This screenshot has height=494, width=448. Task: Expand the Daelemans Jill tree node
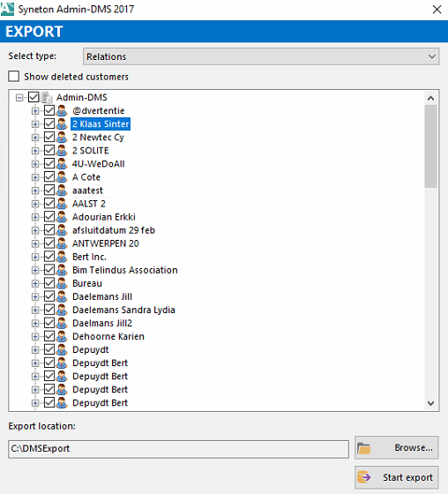[35, 296]
